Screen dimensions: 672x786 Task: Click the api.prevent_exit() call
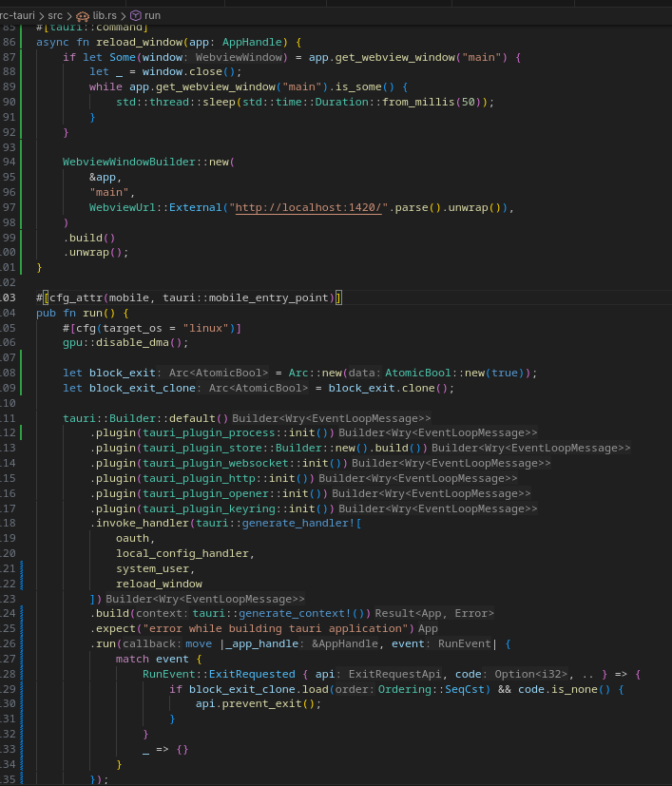click(x=259, y=703)
